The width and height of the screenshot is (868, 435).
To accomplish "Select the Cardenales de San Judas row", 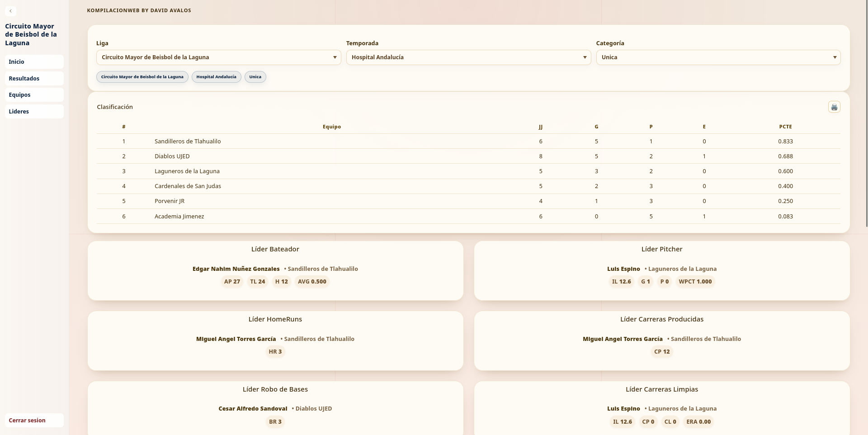I will coord(468,186).
